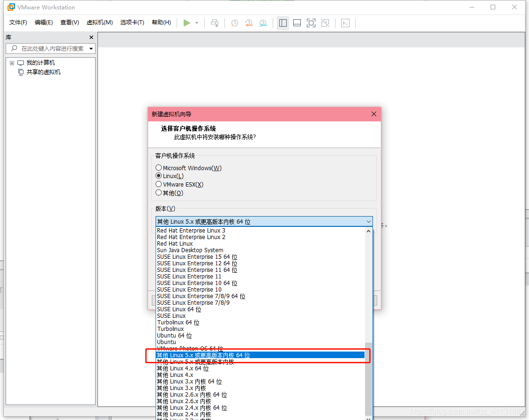Take a snapshot using the clock-plus icon
Viewport: 529px width, 420px height.
click(x=234, y=23)
